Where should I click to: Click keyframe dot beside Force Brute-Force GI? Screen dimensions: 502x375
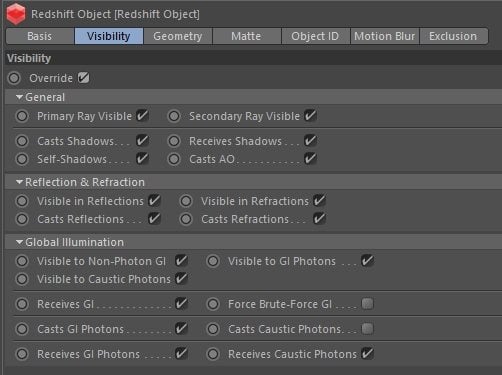pos(213,304)
